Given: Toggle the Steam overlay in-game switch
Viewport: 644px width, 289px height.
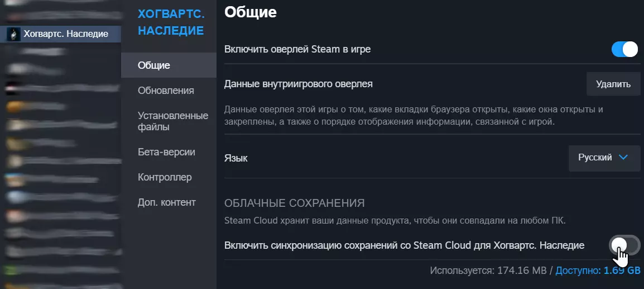Looking at the screenshot, I should [624, 49].
